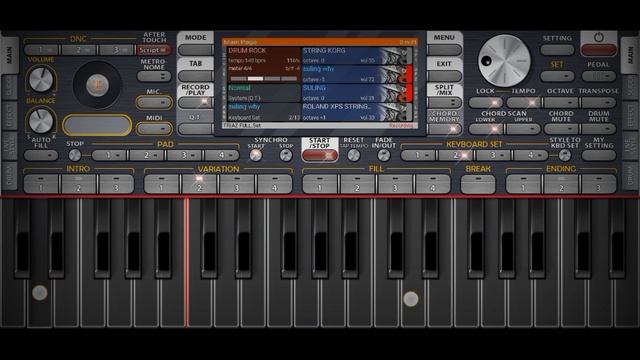
Task: Select Fill 3
Action: click(x=395, y=184)
